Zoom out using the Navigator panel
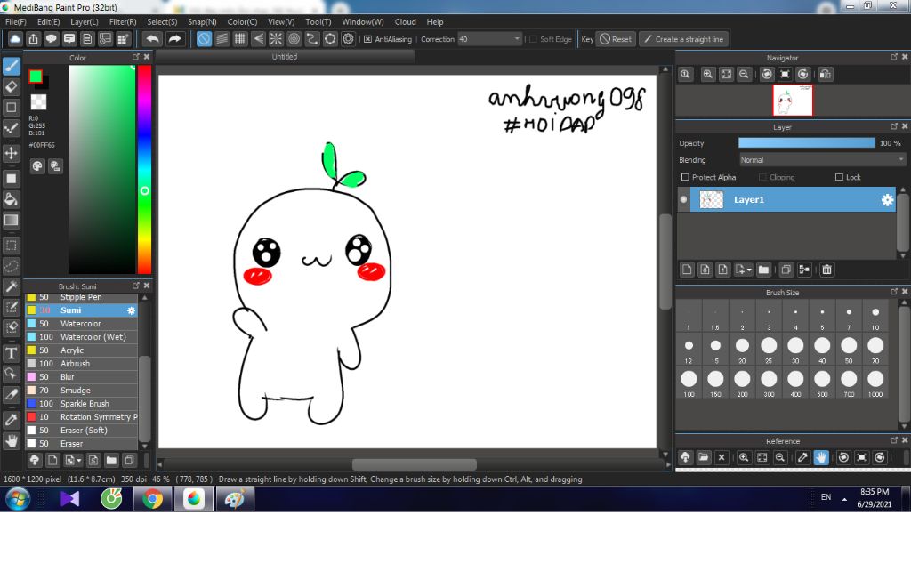The width and height of the screenshot is (911, 588). [744, 75]
